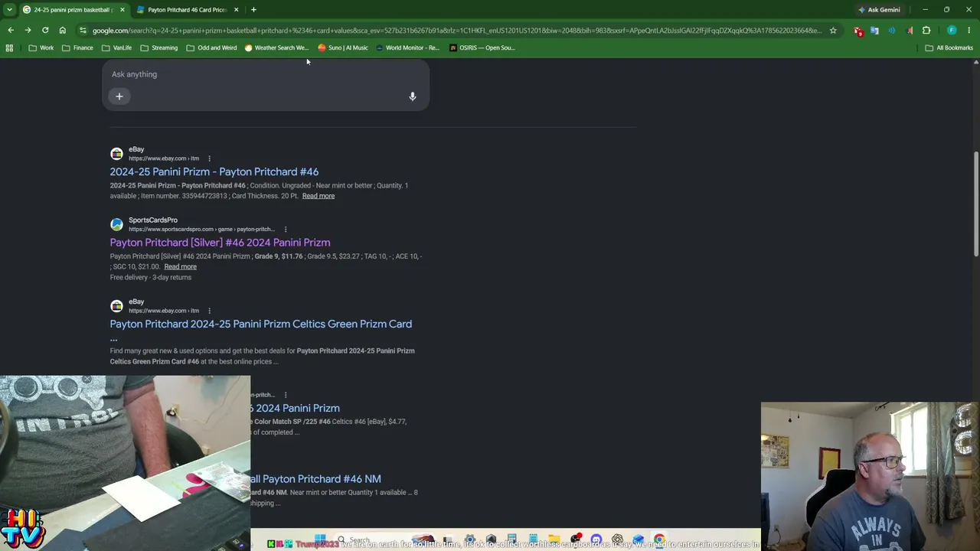Add a new browser tab

pos(253,10)
